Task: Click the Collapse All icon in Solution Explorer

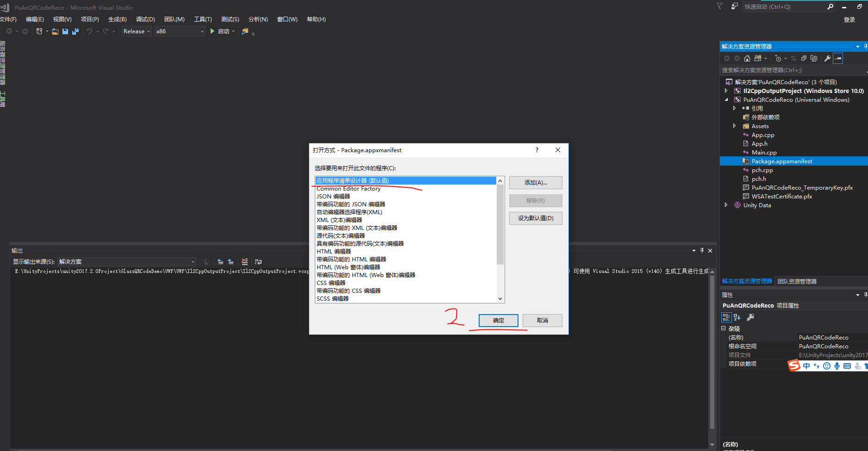Action: [x=804, y=58]
